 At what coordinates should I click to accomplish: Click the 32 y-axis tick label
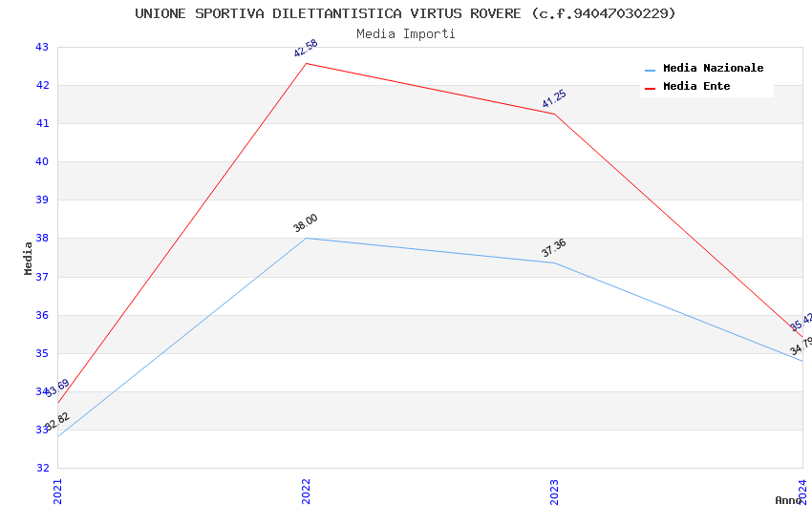pos(42,468)
